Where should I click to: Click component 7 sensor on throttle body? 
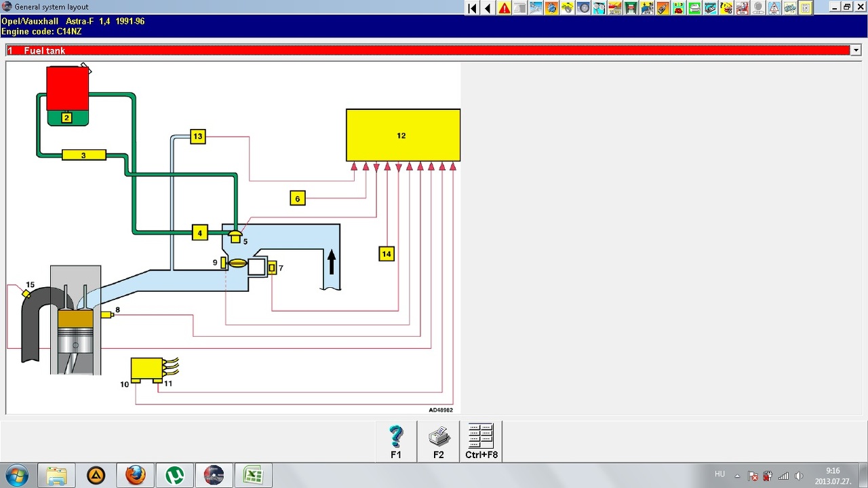pos(272,268)
